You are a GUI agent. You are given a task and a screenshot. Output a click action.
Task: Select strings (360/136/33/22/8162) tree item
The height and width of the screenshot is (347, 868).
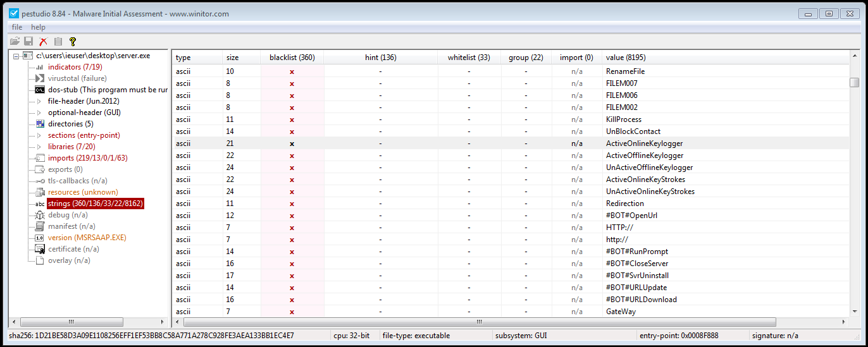point(96,204)
